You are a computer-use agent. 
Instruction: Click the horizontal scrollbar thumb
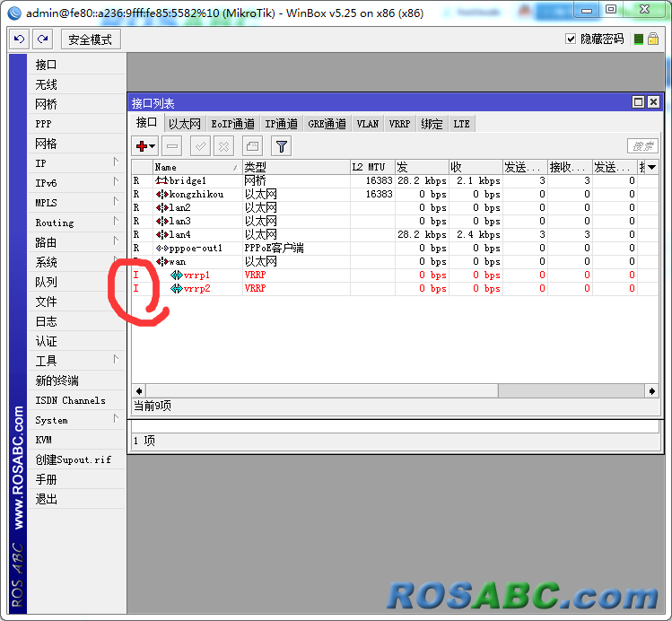322,391
